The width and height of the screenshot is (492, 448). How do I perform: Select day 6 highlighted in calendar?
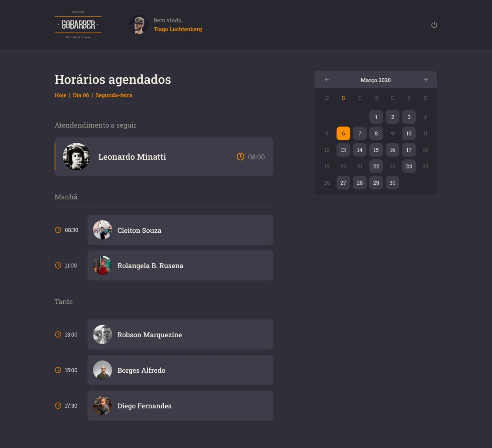tap(343, 134)
